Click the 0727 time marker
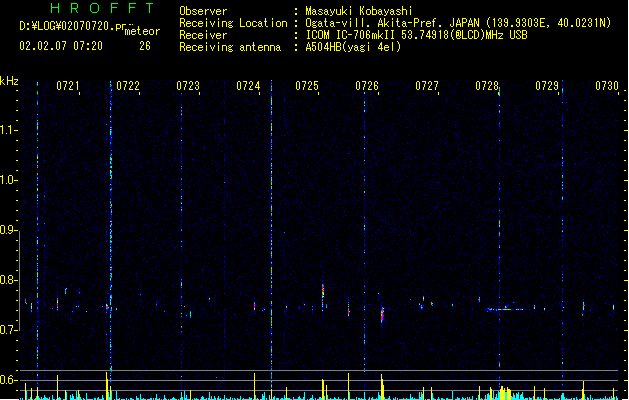This screenshot has height=400, width=629. pos(427,86)
